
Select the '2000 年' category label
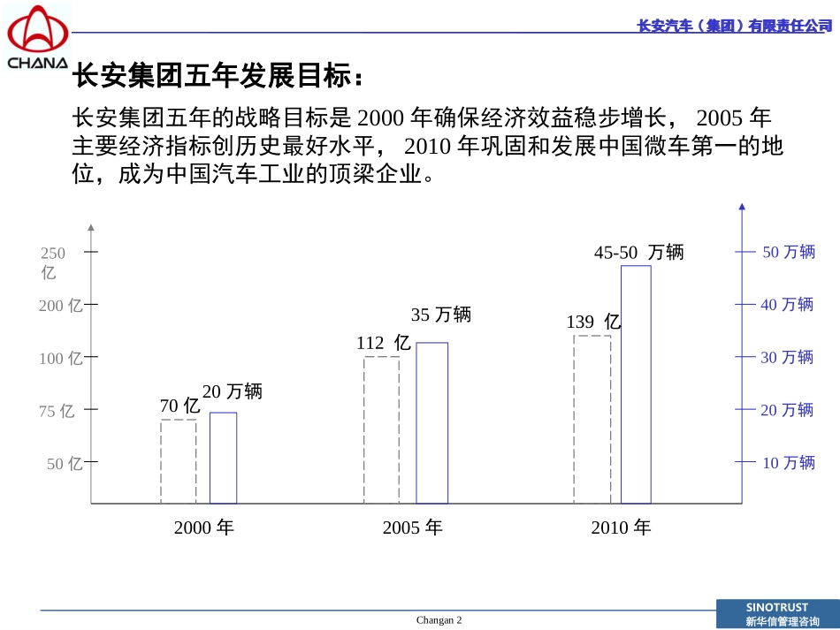pyautogui.click(x=204, y=527)
